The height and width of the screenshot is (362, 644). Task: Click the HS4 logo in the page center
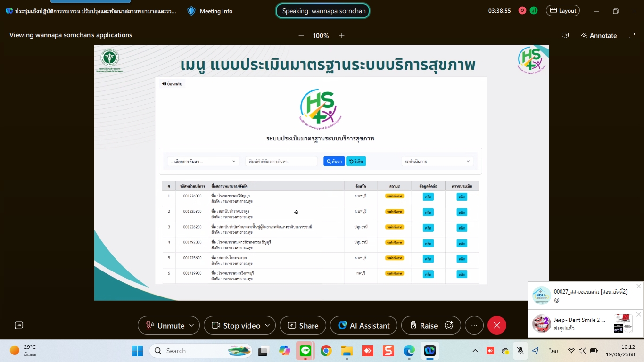pyautogui.click(x=321, y=109)
